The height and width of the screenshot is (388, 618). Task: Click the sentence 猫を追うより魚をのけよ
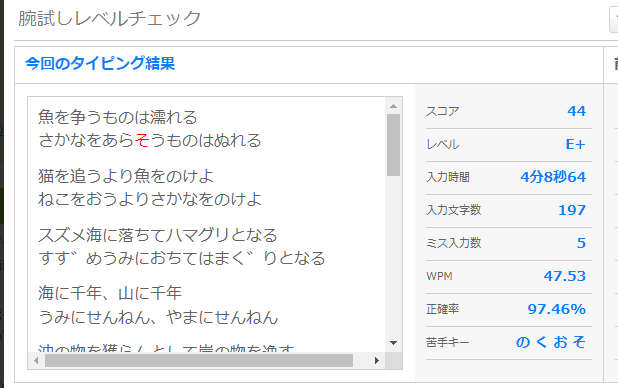point(126,176)
